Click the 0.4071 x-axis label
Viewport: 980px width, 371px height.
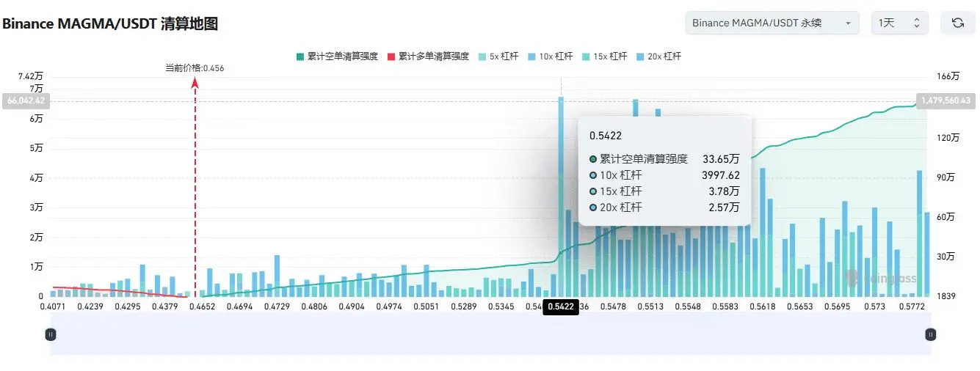53,306
